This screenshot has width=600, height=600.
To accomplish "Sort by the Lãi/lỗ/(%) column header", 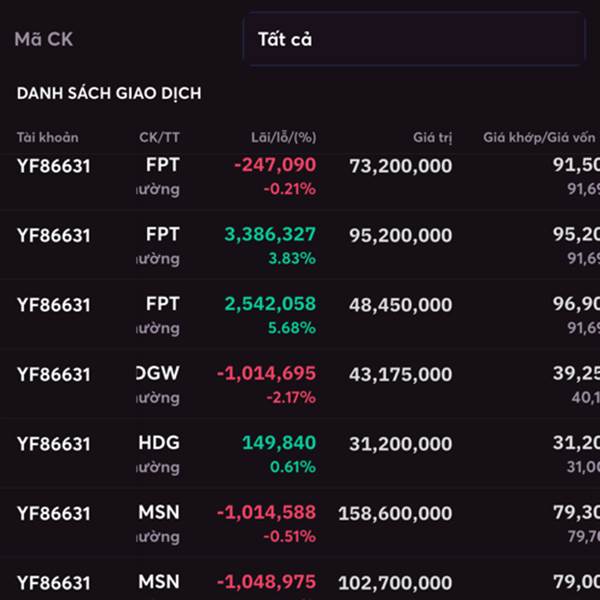I will point(283,137).
